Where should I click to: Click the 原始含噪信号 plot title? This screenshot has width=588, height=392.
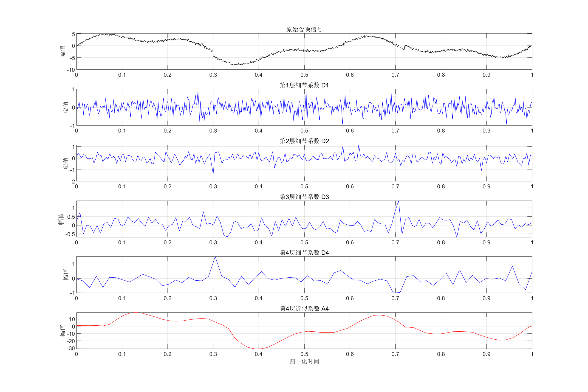pyautogui.click(x=304, y=29)
